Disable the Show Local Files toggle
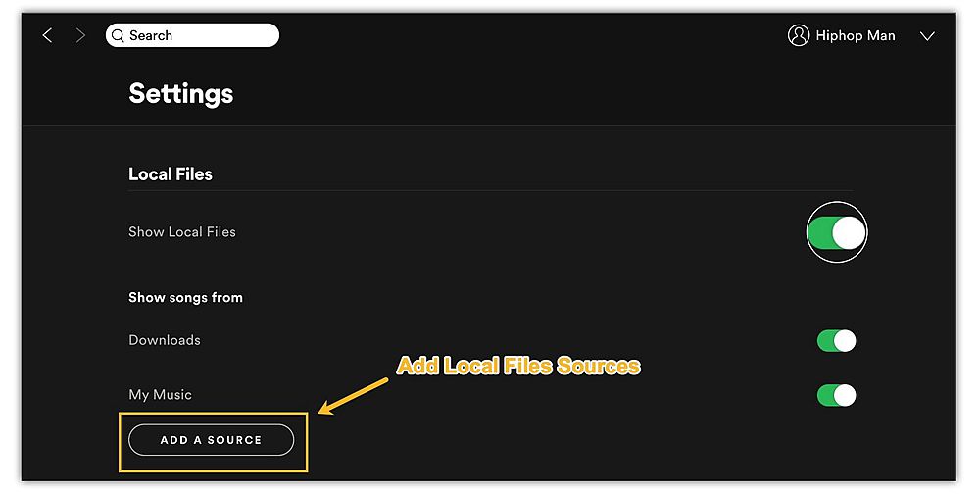Screen dimensions: 980x495 (836, 232)
